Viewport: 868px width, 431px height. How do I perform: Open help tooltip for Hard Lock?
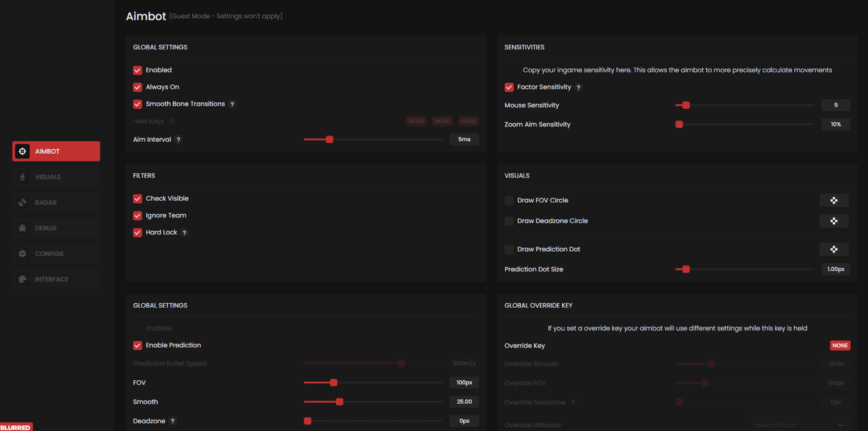coord(185,233)
